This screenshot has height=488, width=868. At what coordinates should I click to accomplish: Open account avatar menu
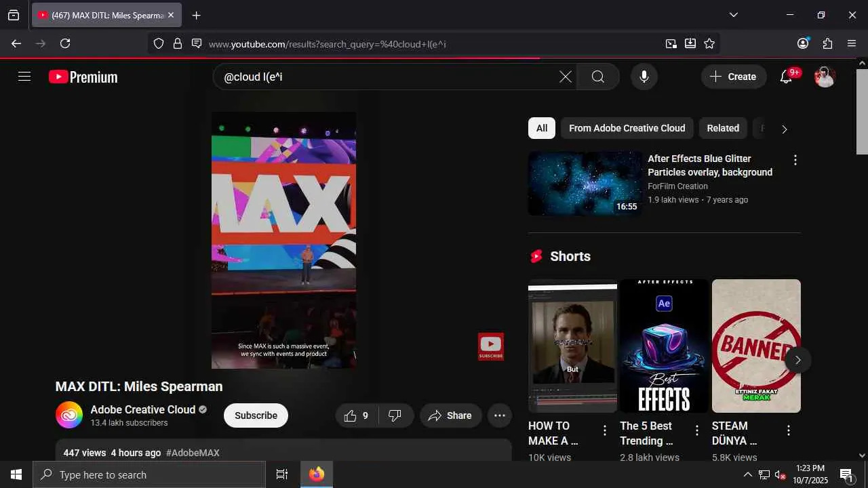click(825, 77)
